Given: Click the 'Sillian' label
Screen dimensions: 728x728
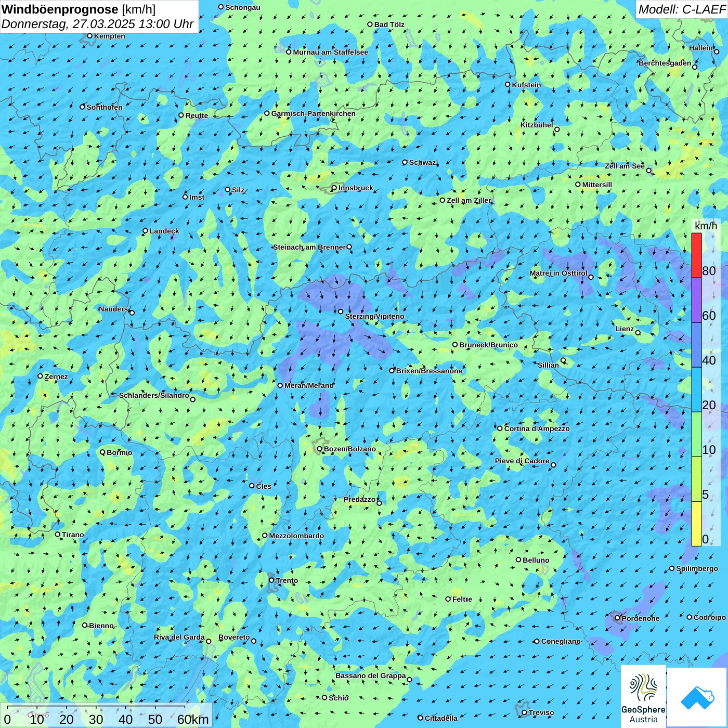Looking at the screenshot, I should click(548, 365).
